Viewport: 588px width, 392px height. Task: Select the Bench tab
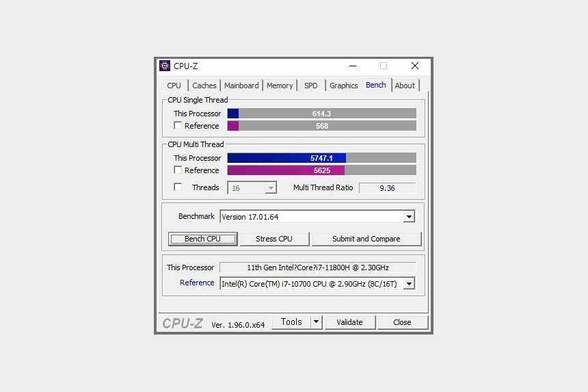(x=376, y=85)
